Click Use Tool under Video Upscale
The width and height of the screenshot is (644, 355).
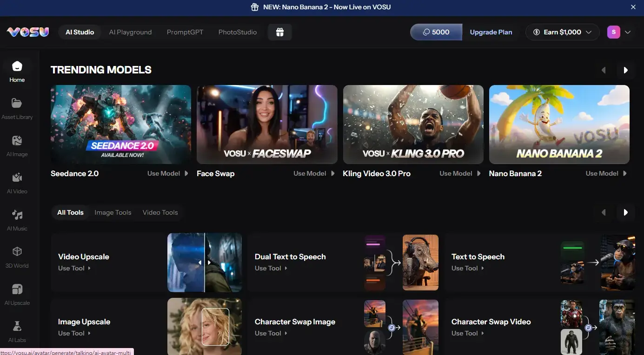(x=74, y=268)
